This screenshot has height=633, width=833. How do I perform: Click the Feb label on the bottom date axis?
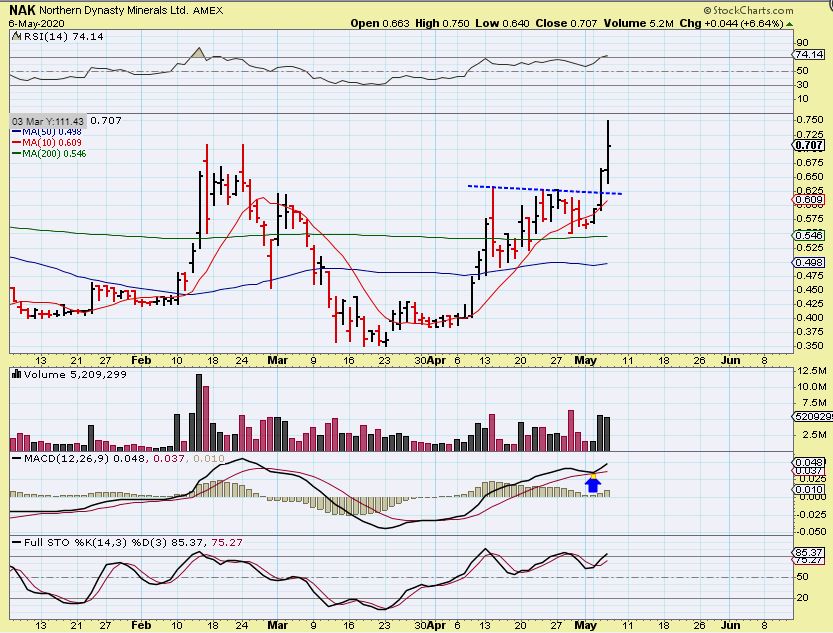[x=141, y=625]
